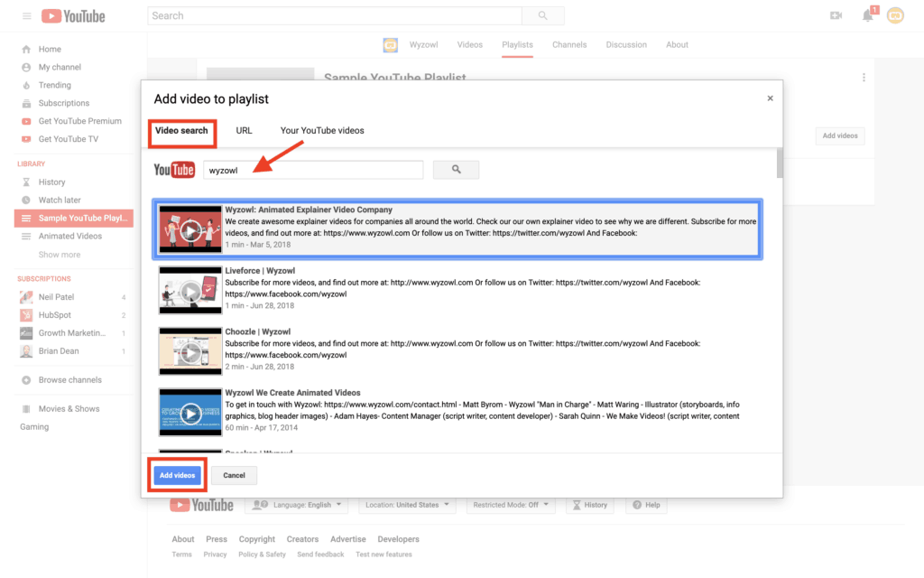
Task: Open Animated Videos playlist
Action: pos(69,236)
